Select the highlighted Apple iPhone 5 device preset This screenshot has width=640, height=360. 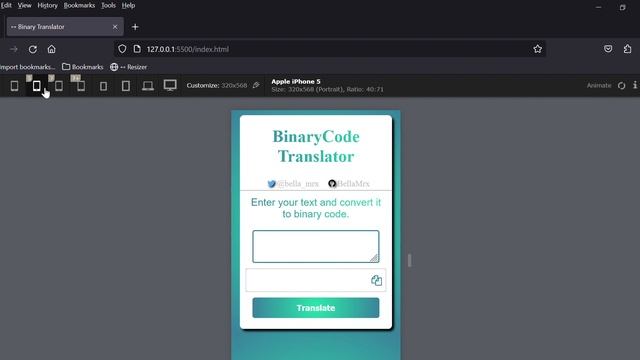coord(36,86)
